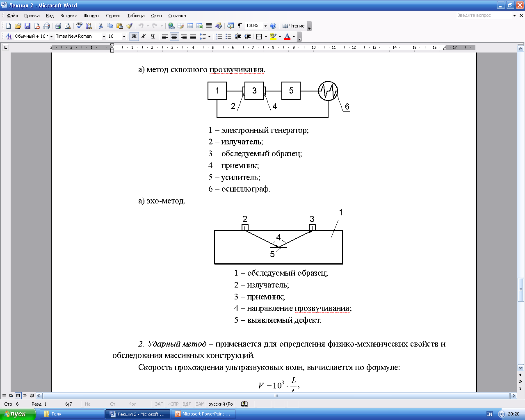This screenshot has width=525, height=420.
Task: Toggle bold formatting (Ж)
Action: point(134,37)
